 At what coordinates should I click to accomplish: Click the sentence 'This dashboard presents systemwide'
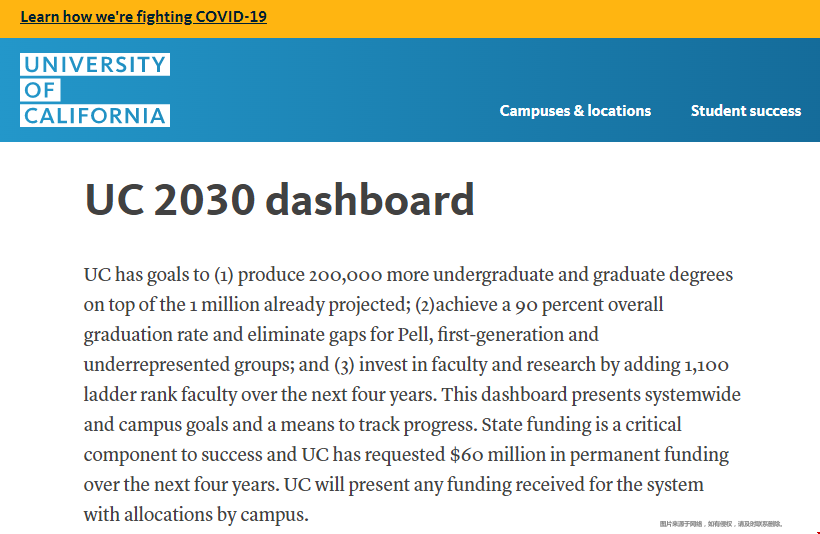tap(591, 395)
